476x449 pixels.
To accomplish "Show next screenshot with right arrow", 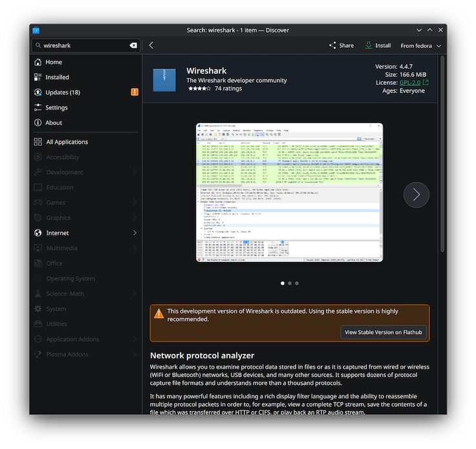I will (x=416, y=195).
